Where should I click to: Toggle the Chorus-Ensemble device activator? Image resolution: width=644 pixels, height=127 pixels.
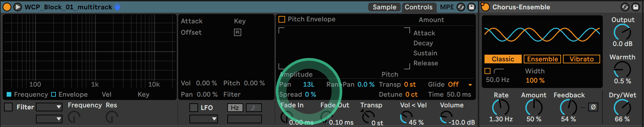(x=485, y=7)
